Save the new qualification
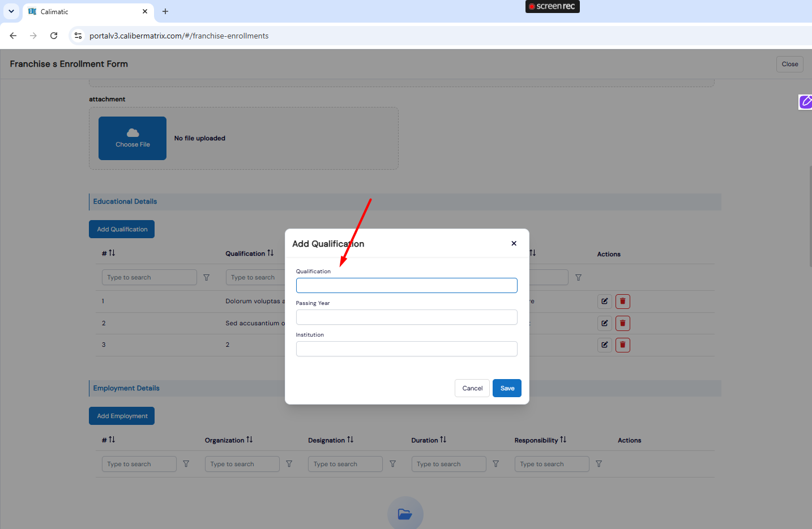The height and width of the screenshot is (529, 812). pyautogui.click(x=507, y=388)
